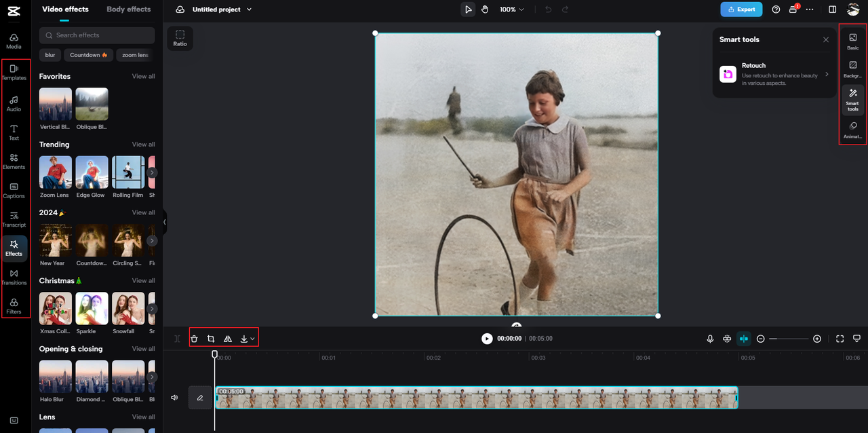View all Christmas effects
This screenshot has height=433, width=868.
[x=143, y=281]
